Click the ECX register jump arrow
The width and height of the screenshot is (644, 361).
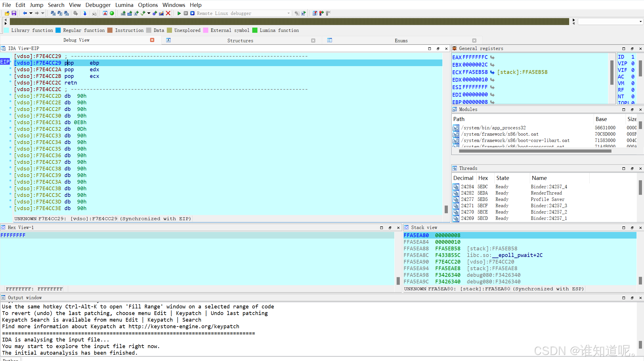[x=492, y=72]
